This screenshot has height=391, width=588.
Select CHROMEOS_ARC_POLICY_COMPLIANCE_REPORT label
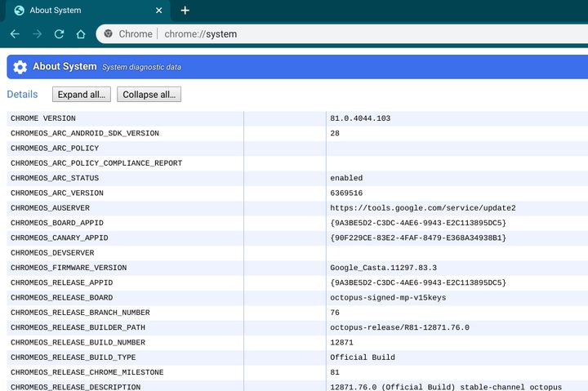click(96, 163)
